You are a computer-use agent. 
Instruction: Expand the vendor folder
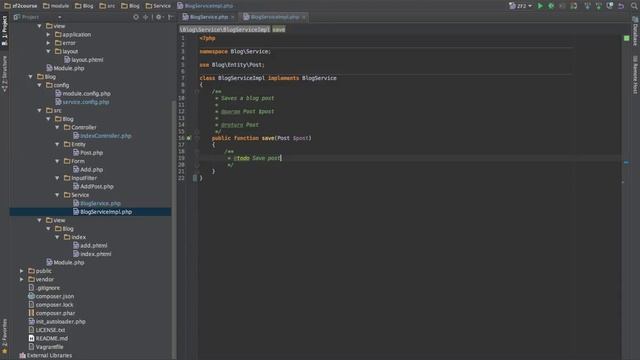pyautogui.click(x=22, y=279)
